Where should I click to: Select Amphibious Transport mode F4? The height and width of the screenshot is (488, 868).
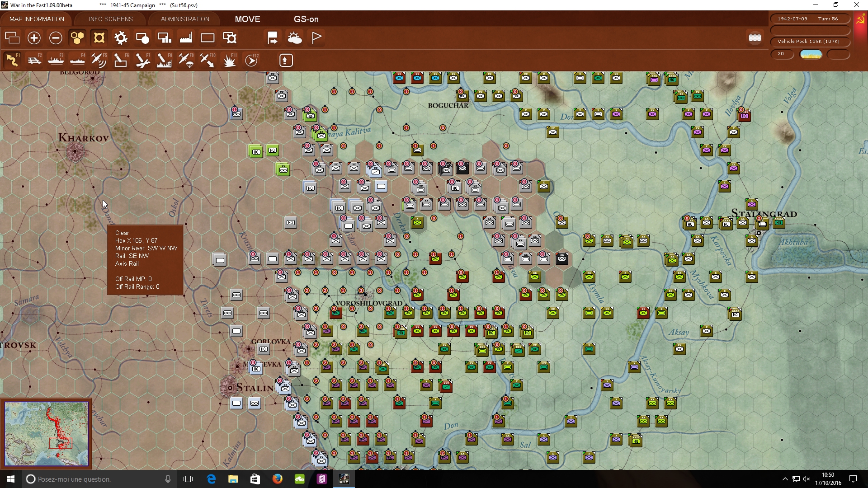click(78, 60)
